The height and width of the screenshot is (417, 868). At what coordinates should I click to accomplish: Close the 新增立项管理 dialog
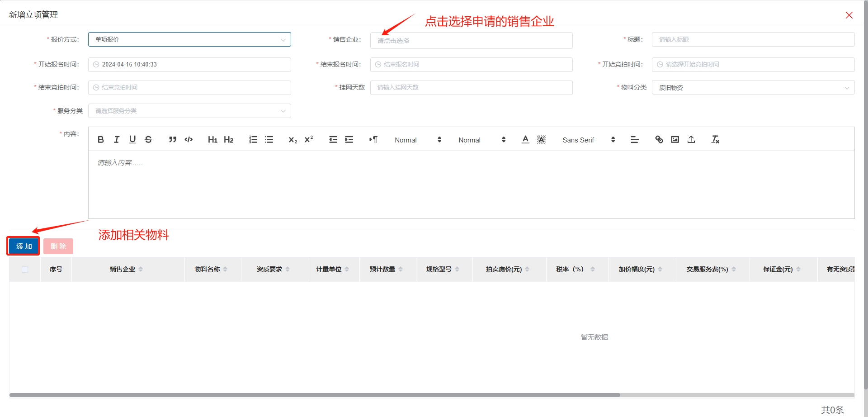tap(849, 15)
